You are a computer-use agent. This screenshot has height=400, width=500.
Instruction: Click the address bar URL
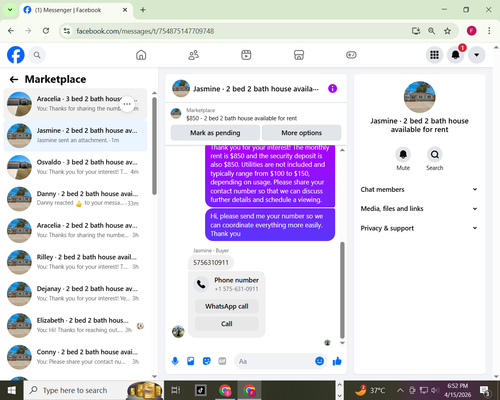coord(145,31)
